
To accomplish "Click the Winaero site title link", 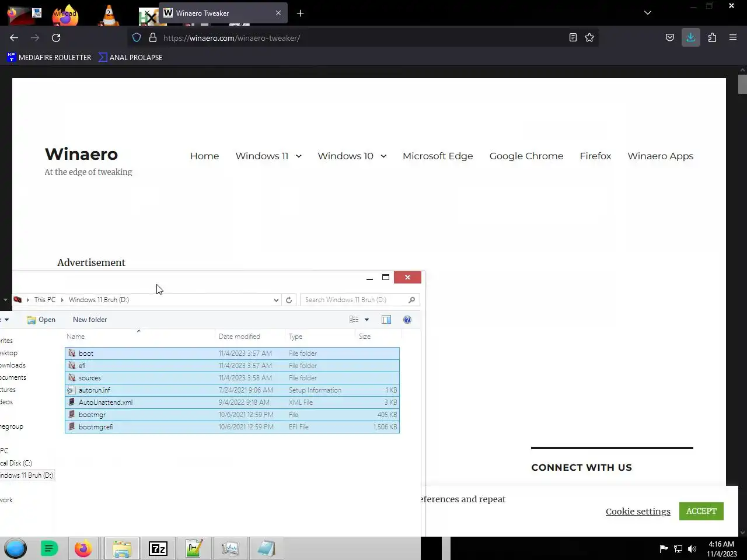I will [81, 154].
